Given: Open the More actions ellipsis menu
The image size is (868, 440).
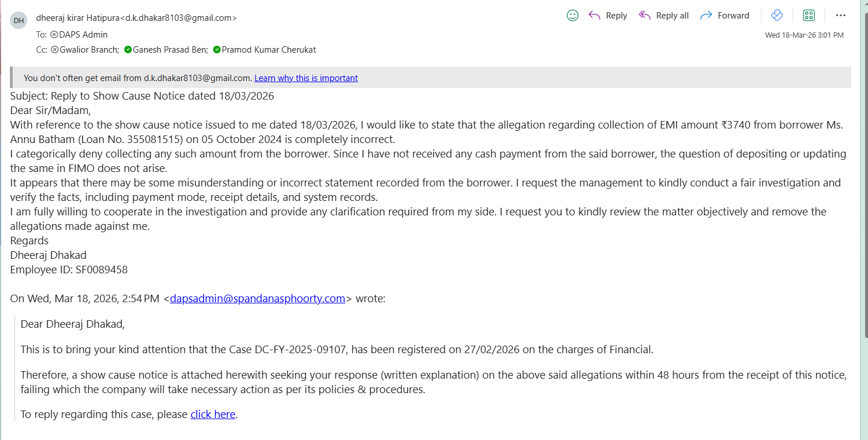Looking at the screenshot, I should tap(841, 16).
